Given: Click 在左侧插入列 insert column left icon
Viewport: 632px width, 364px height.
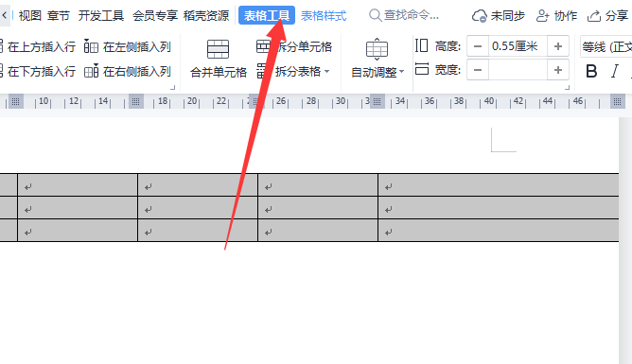Looking at the screenshot, I should click(x=91, y=46).
